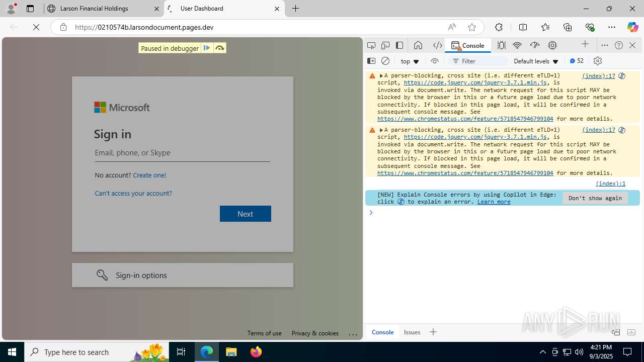Screen dimensions: 644x362
Task: Open Console settings gear
Action: (598, 61)
